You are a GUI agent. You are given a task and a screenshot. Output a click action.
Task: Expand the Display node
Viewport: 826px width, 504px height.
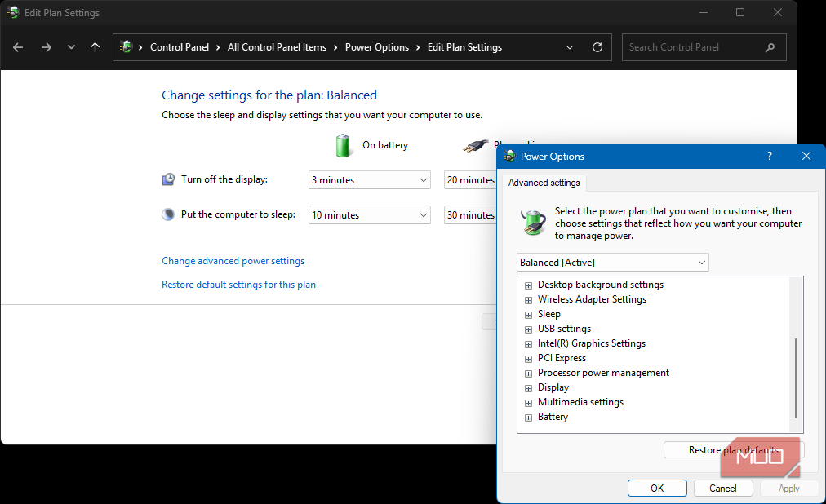528,389
